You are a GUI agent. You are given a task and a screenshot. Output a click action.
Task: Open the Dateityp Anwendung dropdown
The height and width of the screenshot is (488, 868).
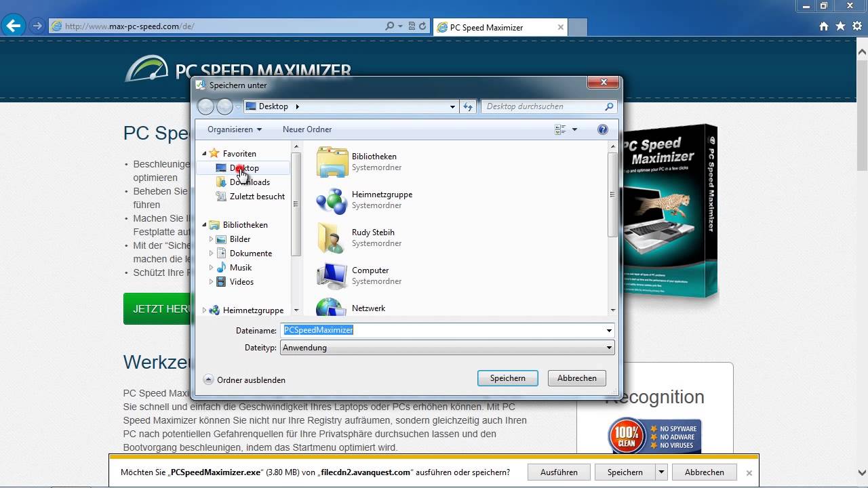(x=448, y=348)
